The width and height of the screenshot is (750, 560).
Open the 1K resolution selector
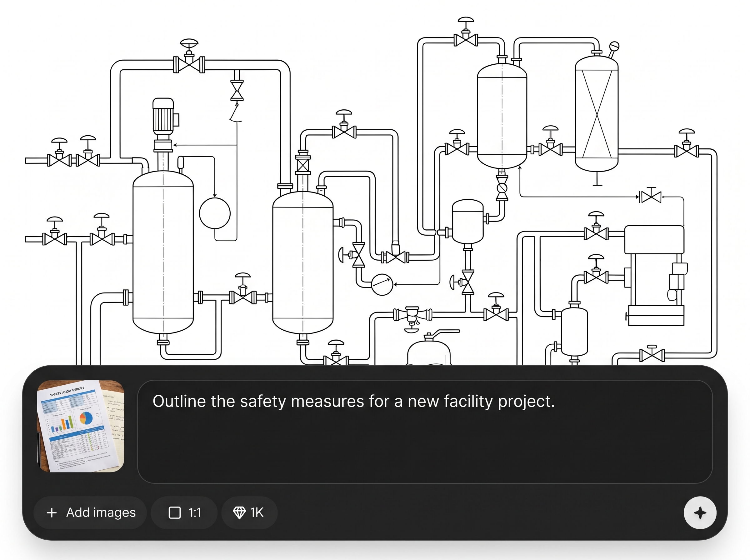click(249, 512)
